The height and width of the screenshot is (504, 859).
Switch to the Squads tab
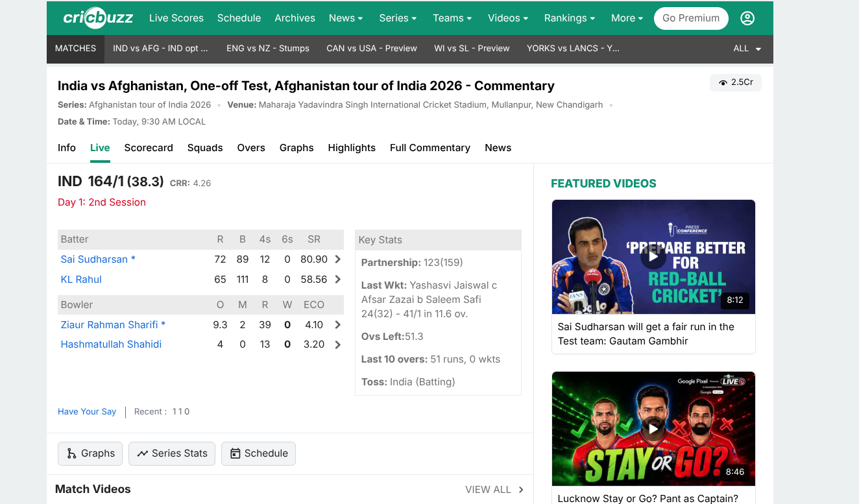coord(205,148)
